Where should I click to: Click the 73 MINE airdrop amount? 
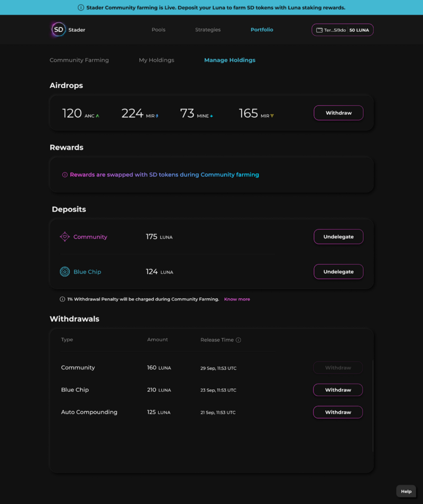pos(196,113)
